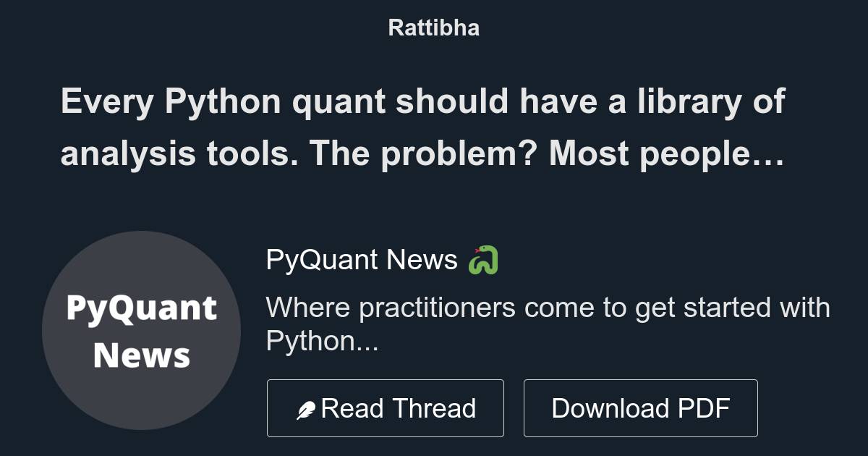The width and height of the screenshot is (868, 456).
Task: Click the green python emoji after the author name
Action: 484,261
